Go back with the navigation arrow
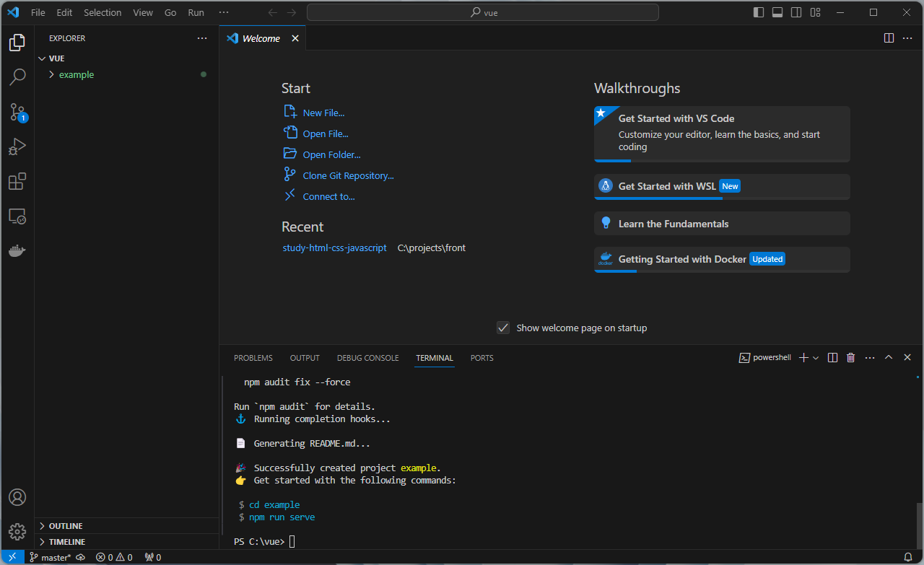This screenshot has width=924, height=565. pyautogui.click(x=272, y=12)
